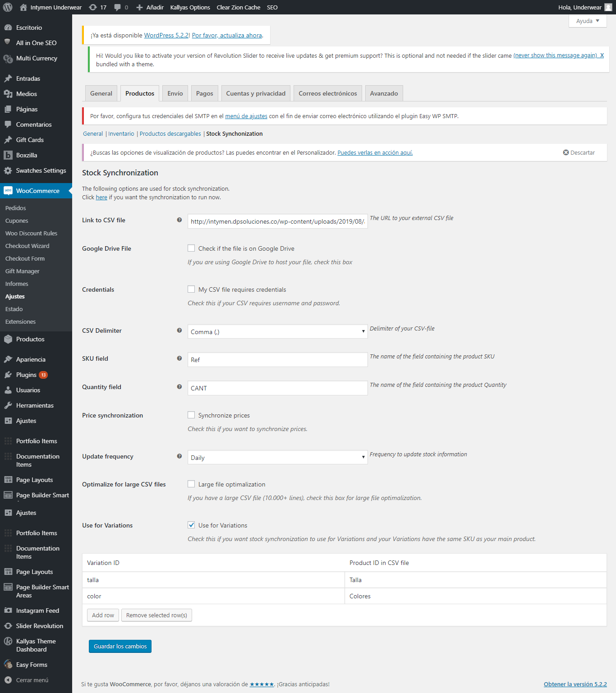This screenshot has width=616, height=693.
Task: Click Clear Zion Cache in admin bar
Action: [x=239, y=7]
